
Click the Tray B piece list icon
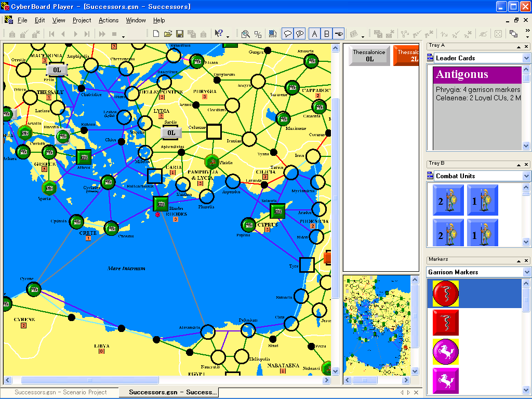[x=430, y=176]
